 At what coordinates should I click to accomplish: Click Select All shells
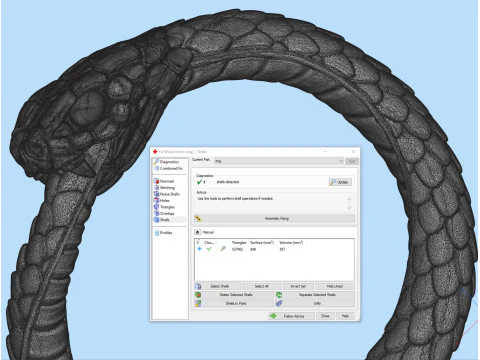click(x=261, y=286)
